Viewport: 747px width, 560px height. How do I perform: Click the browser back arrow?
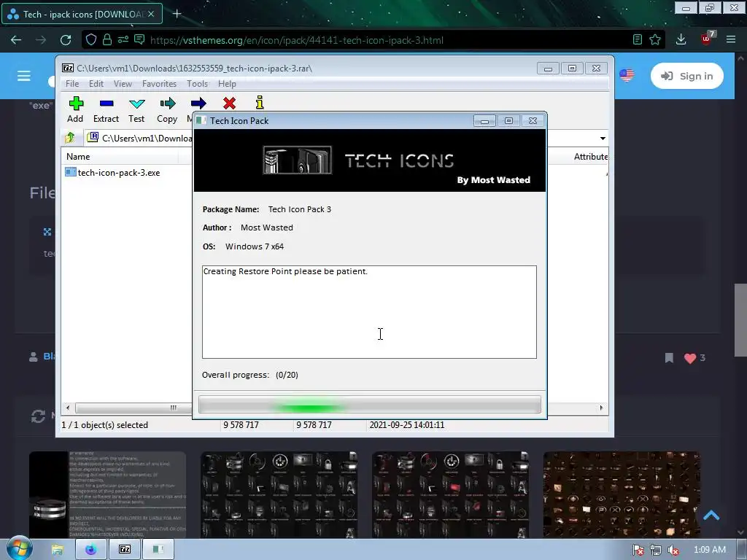pos(16,40)
